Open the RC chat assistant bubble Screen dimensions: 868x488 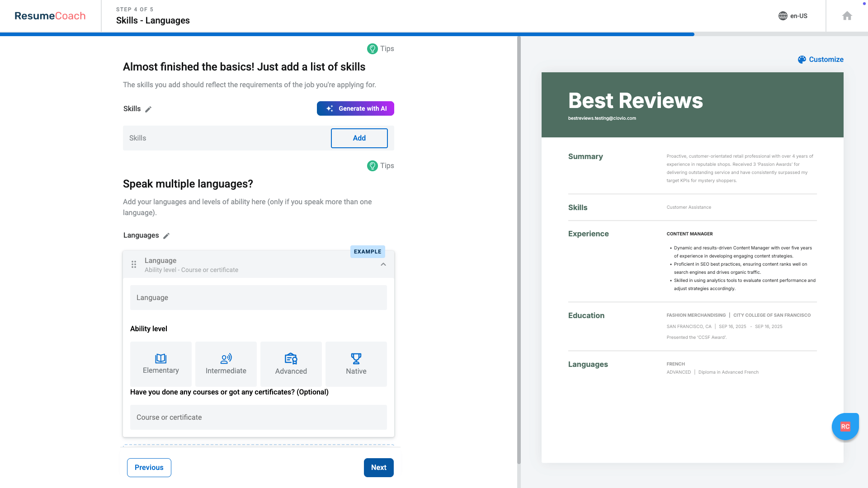pyautogui.click(x=845, y=426)
